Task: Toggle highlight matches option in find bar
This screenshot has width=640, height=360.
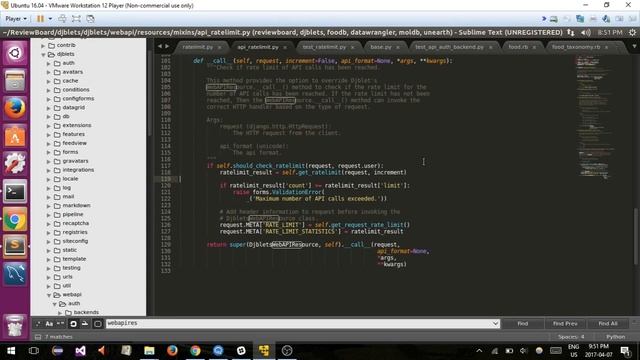Action: [98, 324]
